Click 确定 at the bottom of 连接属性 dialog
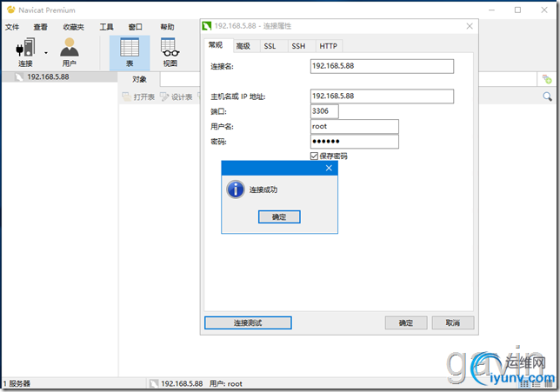This screenshot has height=392, width=560. tap(406, 322)
